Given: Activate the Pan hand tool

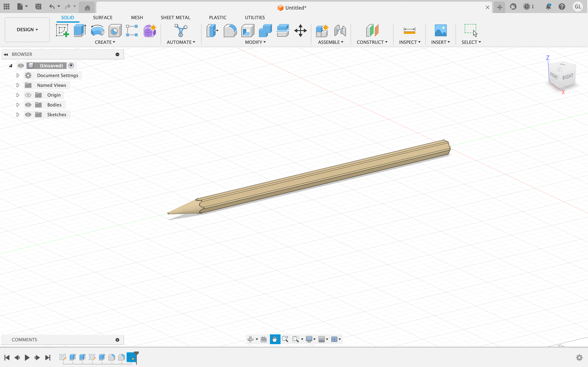Looking at the screenshot, I should point(275,339).
